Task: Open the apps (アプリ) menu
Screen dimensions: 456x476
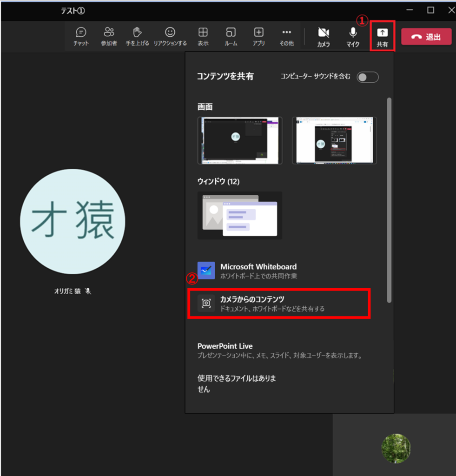Action: (x=258, y=37)
